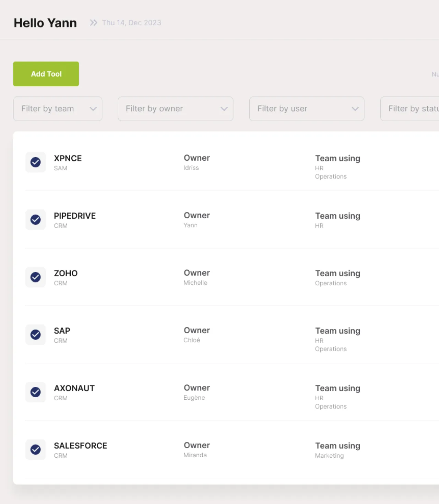The width and height of the screenshot is (439, 504).
Task: Click the Marketing team in SALESFORCE row
Action: click(329, 456)
